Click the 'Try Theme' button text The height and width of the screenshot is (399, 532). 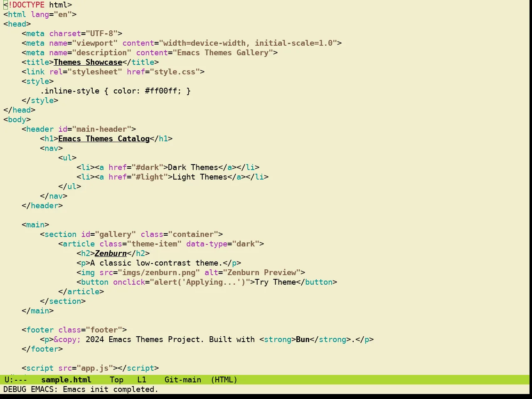coord(275,282)
